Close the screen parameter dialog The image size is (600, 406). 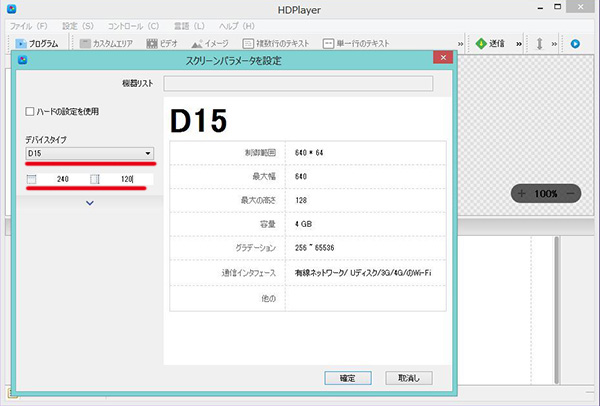click(443, 57)
